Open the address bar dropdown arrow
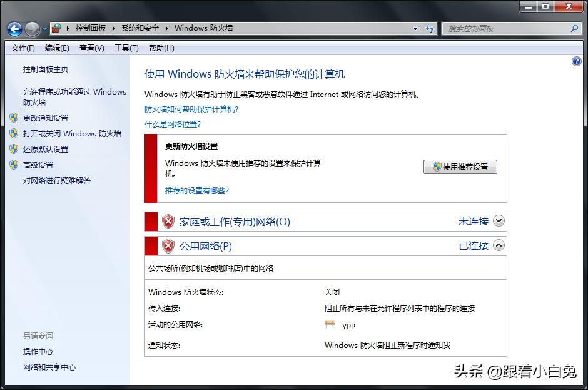This screenshot has height=390, width=588. pyautogui.click(x=415, y=28)
